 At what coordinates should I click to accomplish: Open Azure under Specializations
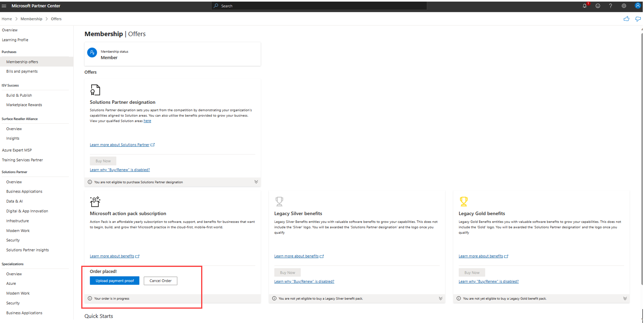pyautogui.click(x=11, y=284)
